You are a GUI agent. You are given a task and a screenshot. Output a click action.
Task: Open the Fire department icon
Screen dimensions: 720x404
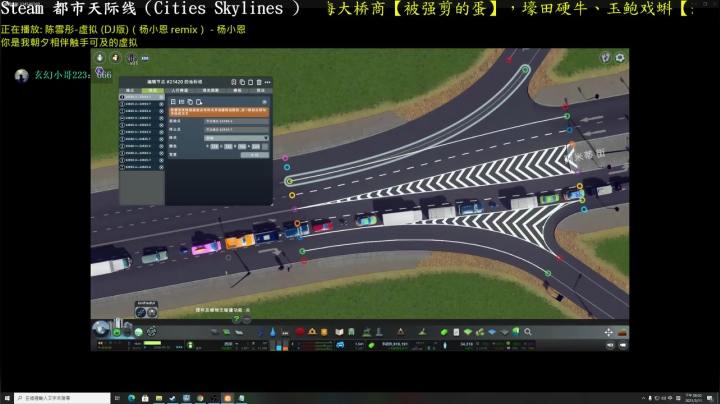pyautogui.click(x=312, y=331)
